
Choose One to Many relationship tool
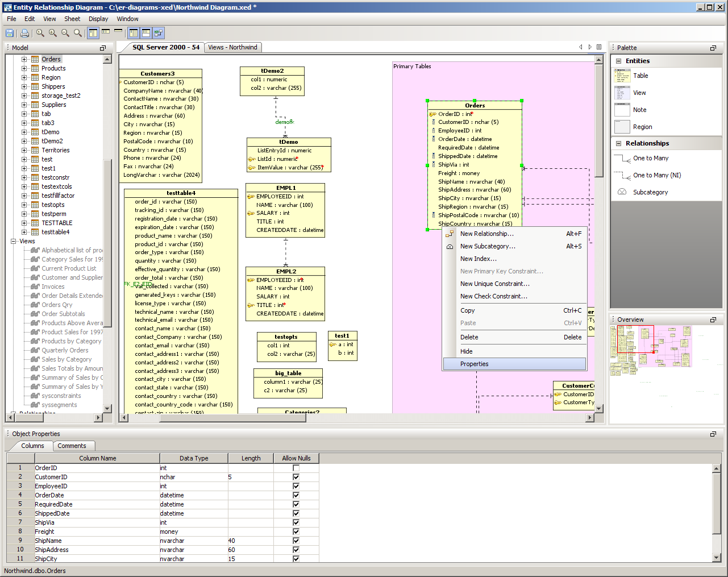651,158
